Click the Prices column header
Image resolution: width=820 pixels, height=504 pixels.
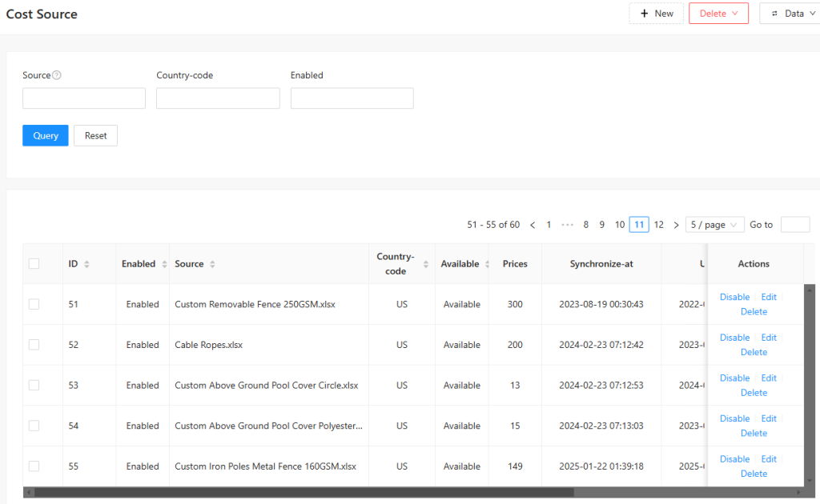[515, 264]
